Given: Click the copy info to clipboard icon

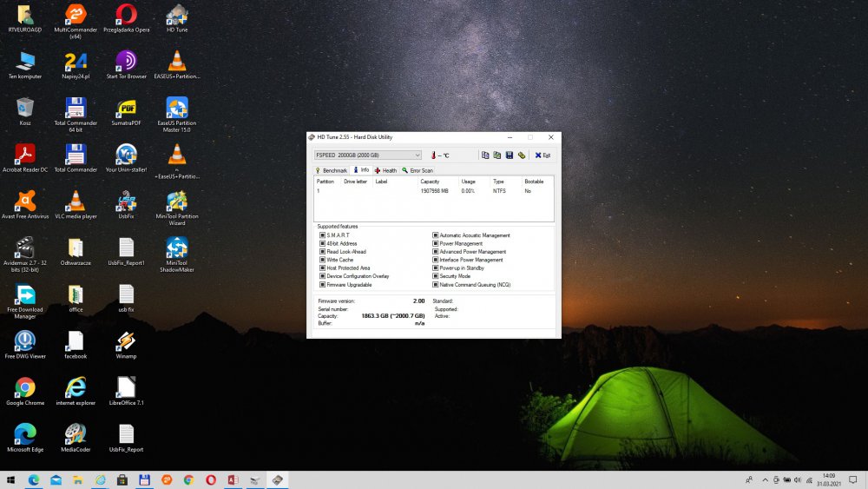Looking at the screenshot, I should [486, 155].
